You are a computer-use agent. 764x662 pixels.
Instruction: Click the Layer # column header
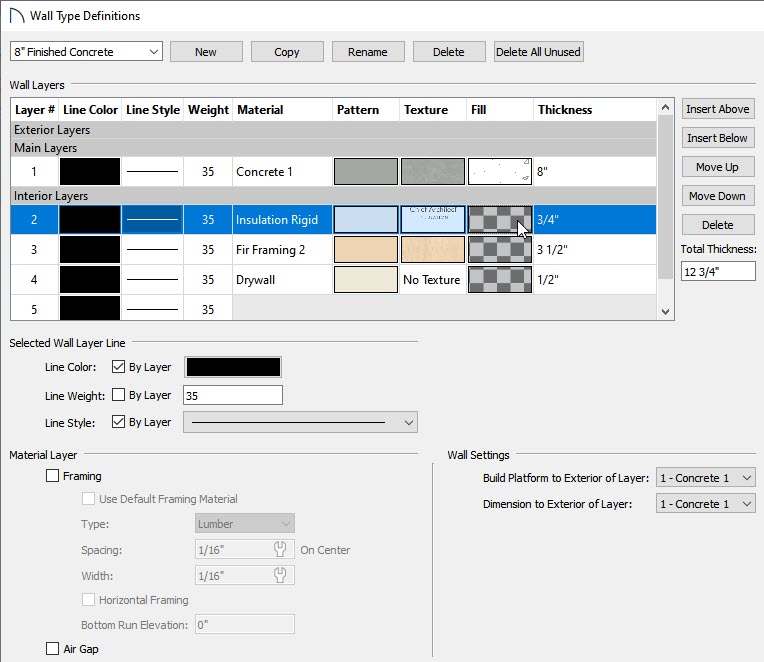point(35,110)
